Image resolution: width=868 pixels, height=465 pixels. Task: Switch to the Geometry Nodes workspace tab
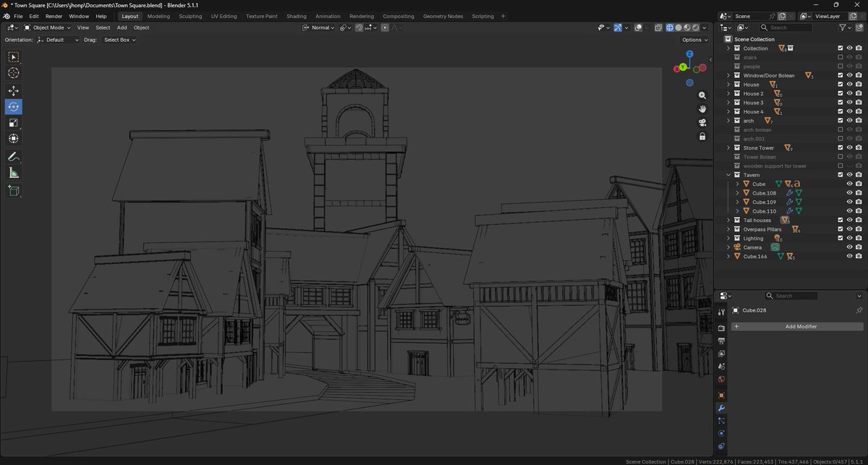[x=441, y=16]
